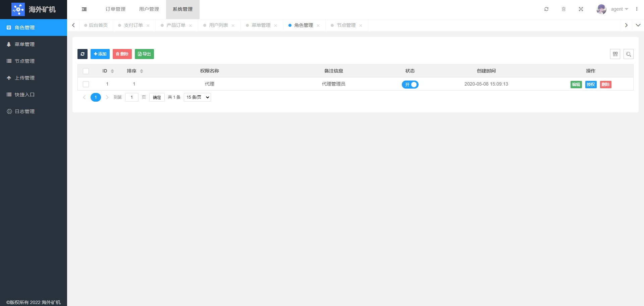The width and height of the screenshot is (644, 306).
Task: Sort the table by 排序 column
Action: click(x=142, y=71)
